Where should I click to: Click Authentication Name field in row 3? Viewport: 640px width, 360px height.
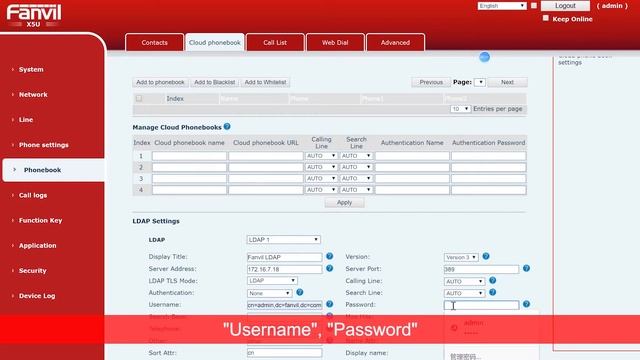(x=412, y=178)
